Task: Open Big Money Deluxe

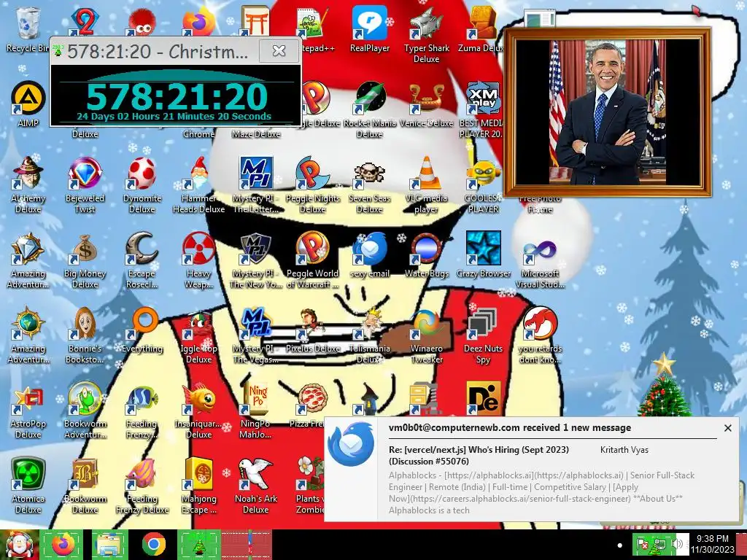Action: [85, 260]
